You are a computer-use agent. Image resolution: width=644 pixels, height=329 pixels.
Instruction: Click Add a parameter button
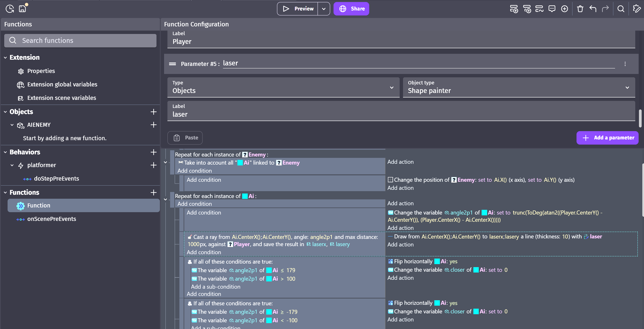coord(607,138)
